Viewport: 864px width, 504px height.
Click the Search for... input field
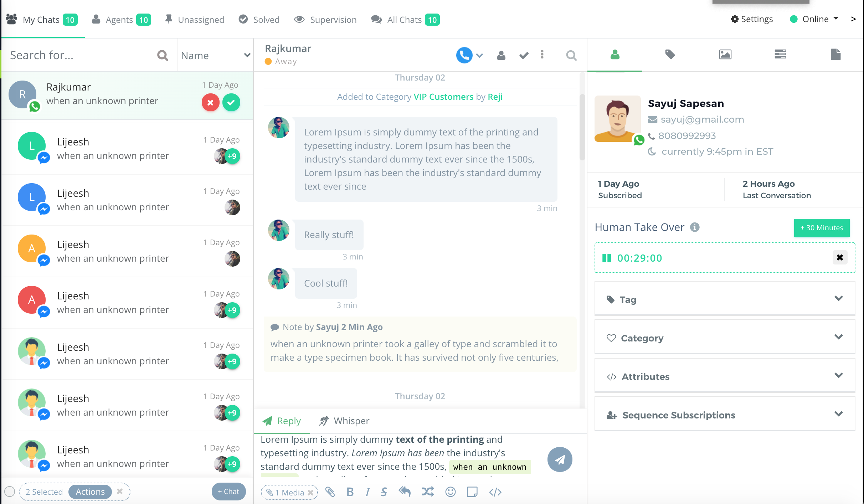point(81,55)
